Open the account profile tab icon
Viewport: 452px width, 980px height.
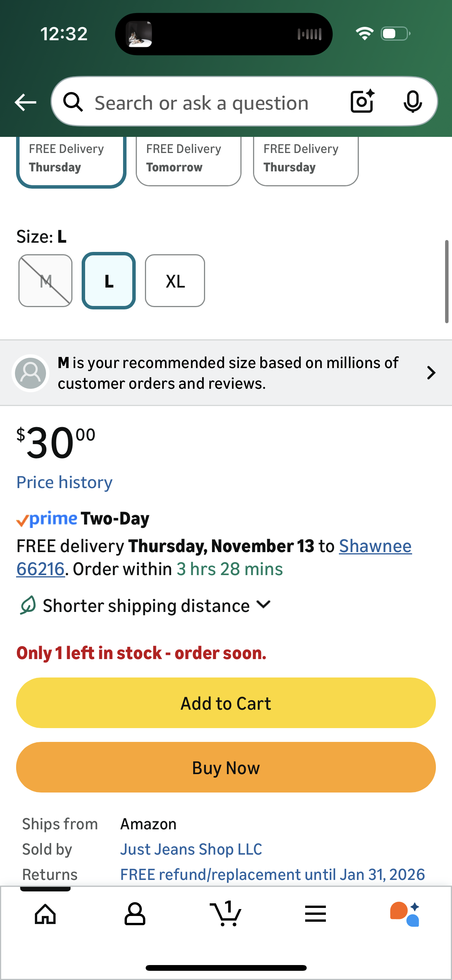coord(135,914)
